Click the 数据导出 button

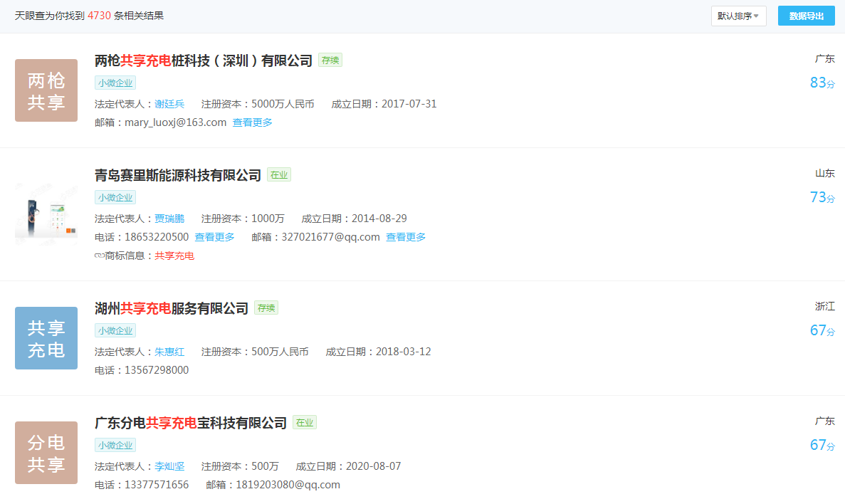tap(806, 16)
